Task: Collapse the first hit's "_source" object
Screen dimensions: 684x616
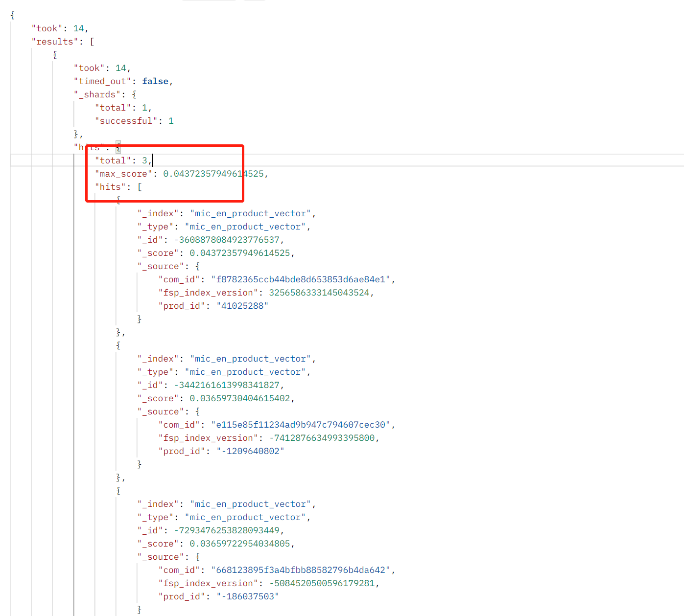Action: [198, 266]
